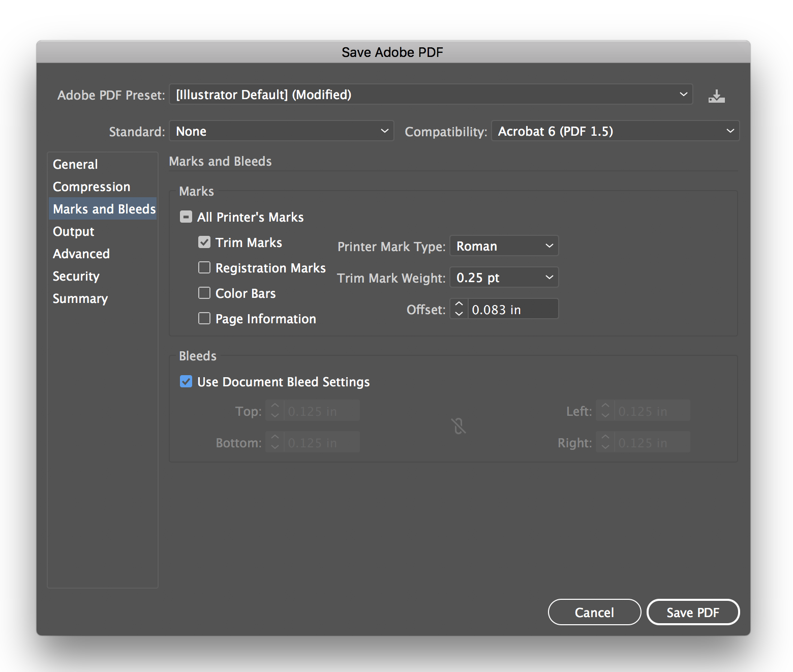Click the Save PDF button

[x=693, y=612]
